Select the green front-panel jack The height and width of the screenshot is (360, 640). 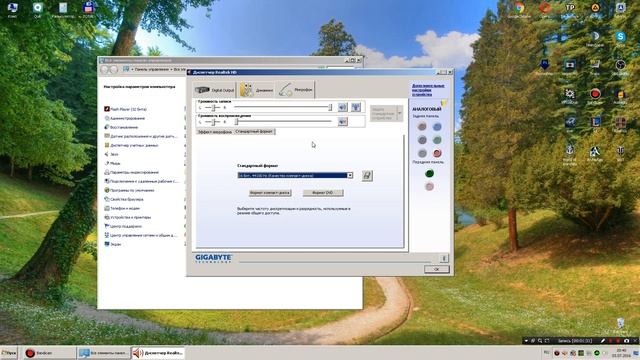429,173
